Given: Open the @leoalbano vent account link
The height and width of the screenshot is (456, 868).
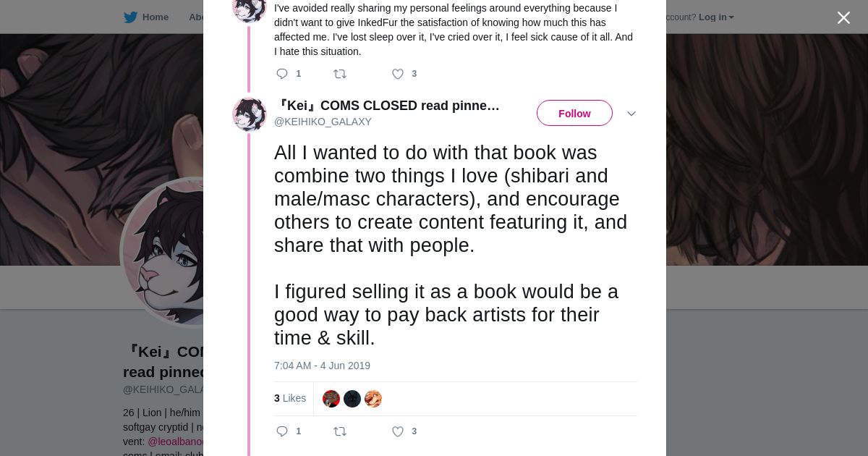Looking at the screenshot, I should point(176,442).
